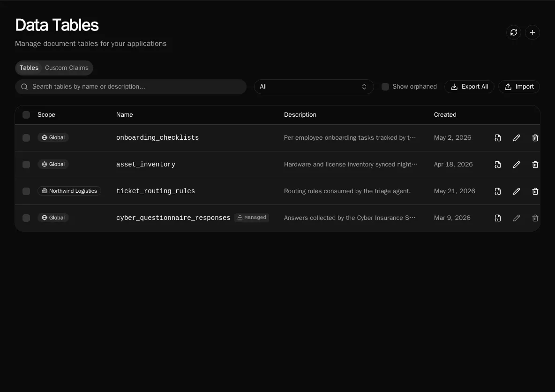Click trash icon on cyber_questionnaire_responses row
The width and height of the screenshot is (555, 392).
(x=535, y=218)
